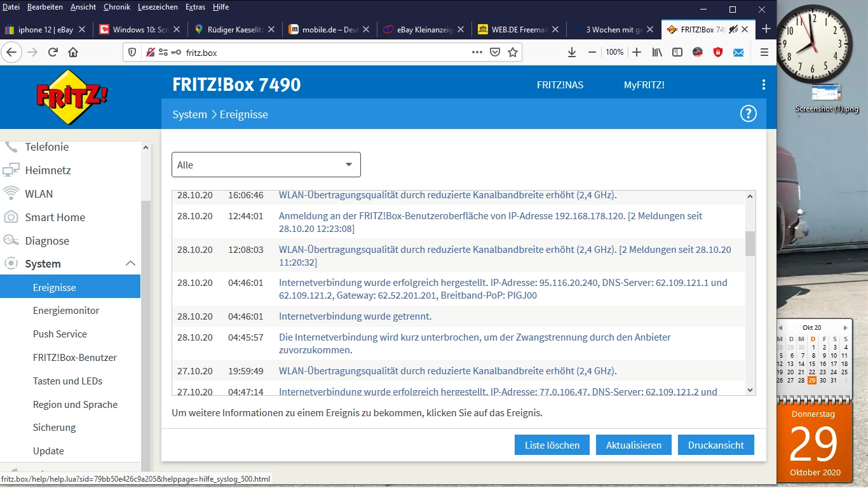This screenshot has width=868, height=488.
Task: Close the eBay Kleinanzeigen tab
Action: pyautogui.click(x=461, y=29)
